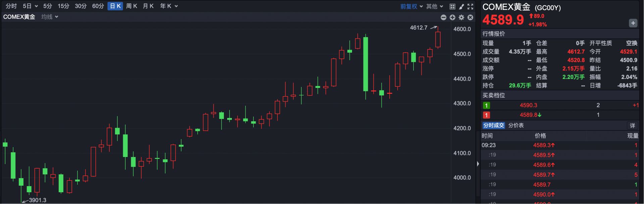The height and width of the screenshot is (204, 644).
Task: Click the bid price 4590.3
Action: pos(529,106)
